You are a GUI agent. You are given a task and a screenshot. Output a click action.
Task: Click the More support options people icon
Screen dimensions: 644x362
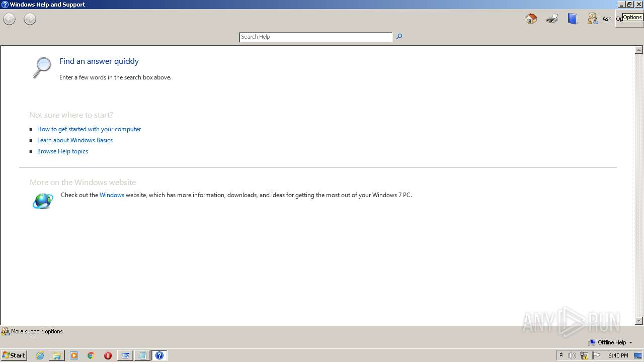(6, 332)
